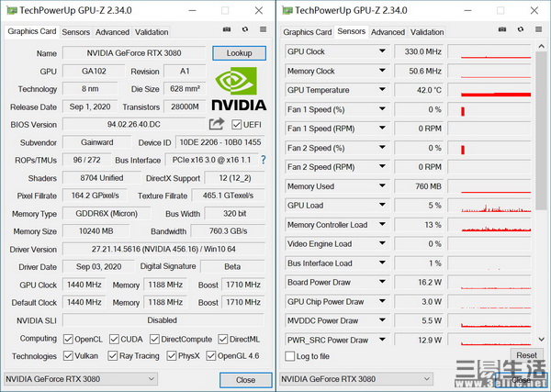Viewport: 551px width, 392px height.
Task: Open GPU selector dropdown in left window
Action: (x=81, y=379)
